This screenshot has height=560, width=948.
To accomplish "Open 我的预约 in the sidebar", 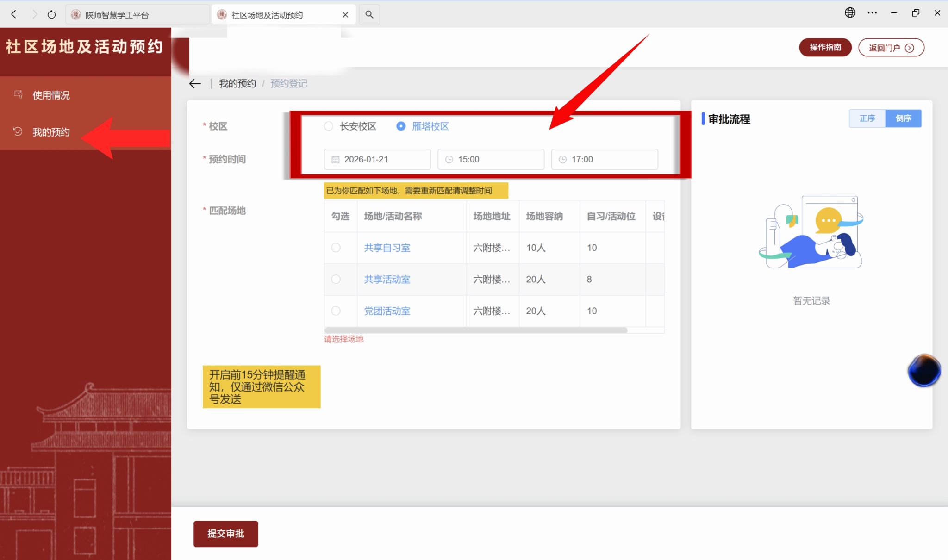I will point(51,132).
